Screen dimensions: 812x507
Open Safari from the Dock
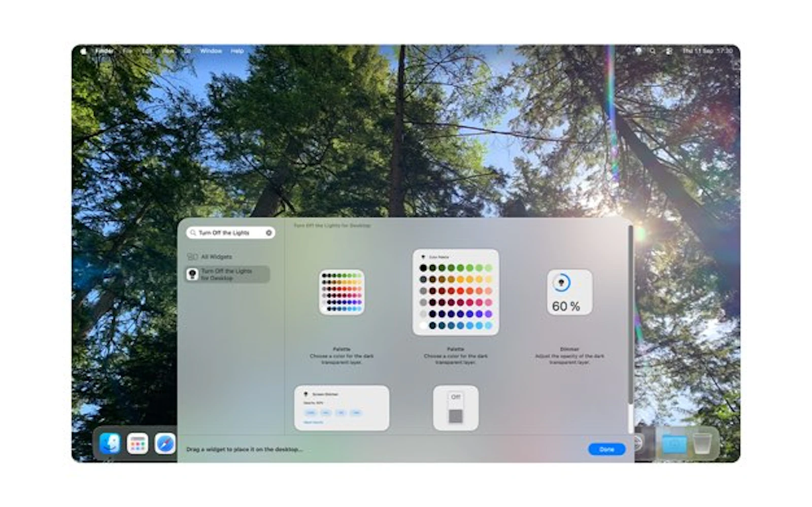click(x=165, y=444)
